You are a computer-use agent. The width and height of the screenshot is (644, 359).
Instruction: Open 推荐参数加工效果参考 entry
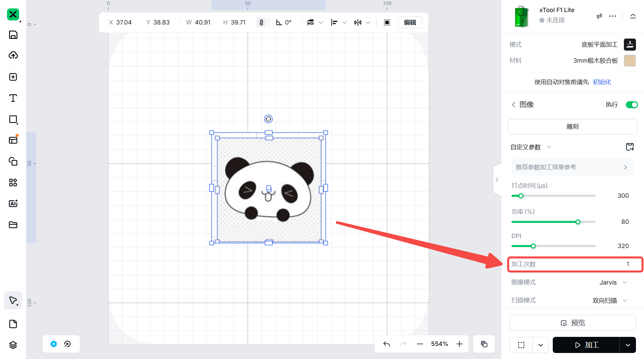(572, 167)
